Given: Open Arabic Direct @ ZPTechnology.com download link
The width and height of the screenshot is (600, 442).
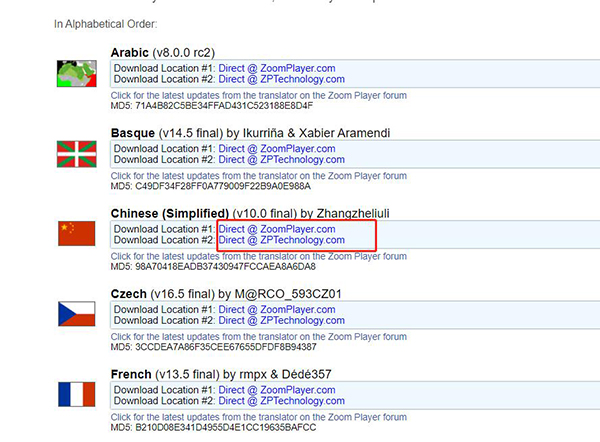Looking at the screenshot, I should tap(281, 79).
